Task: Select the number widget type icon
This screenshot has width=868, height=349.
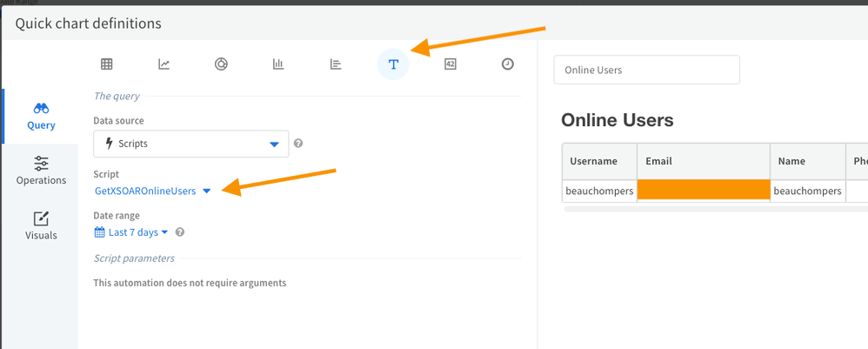Action: pyautogui.click(x=450, y=64)
